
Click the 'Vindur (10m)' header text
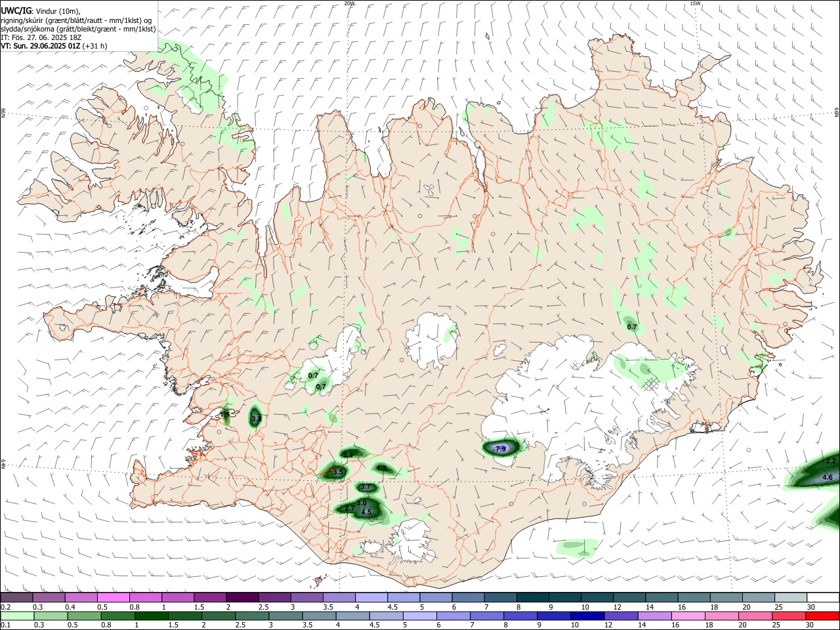pos(58,11)
